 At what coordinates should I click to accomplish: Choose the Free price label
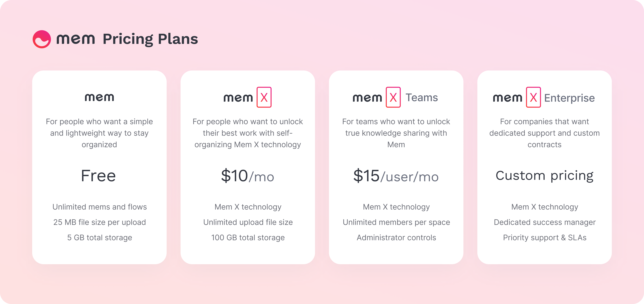pyautogui.click(x=98, y=176)
